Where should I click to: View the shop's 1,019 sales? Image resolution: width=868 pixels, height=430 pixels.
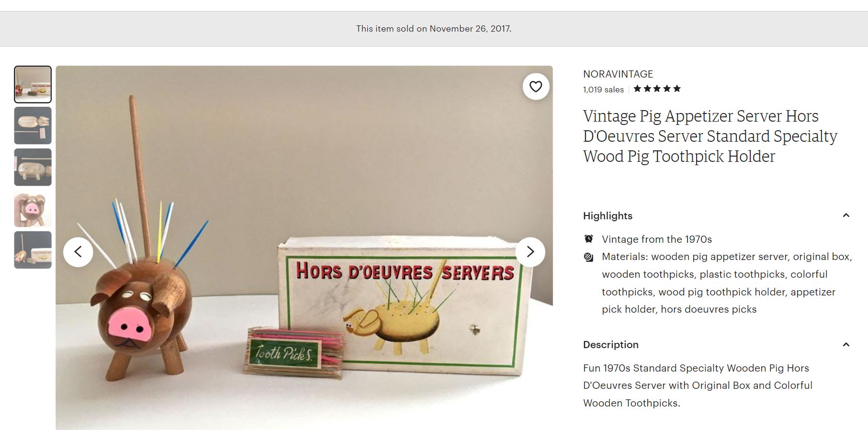tap(603, 90)
